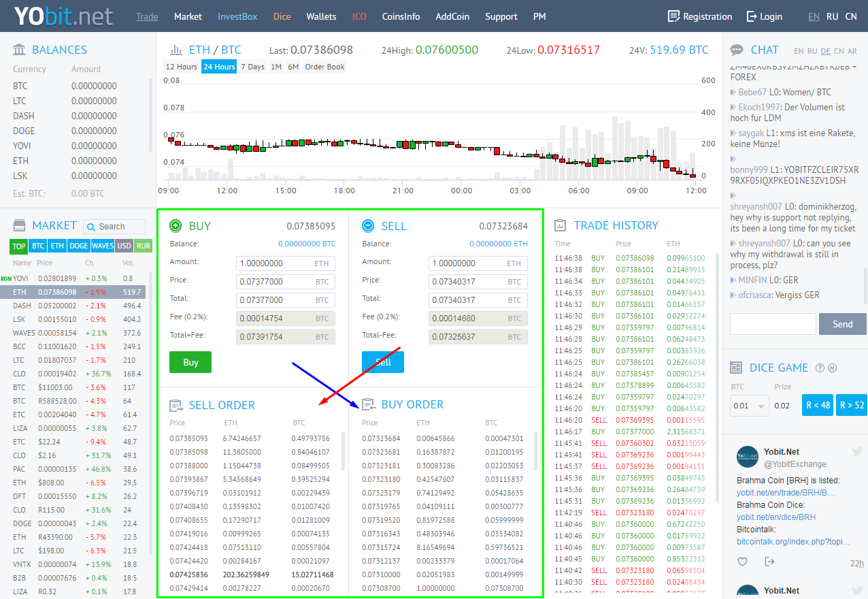Click the Trade History icon
The height and width of the screenshot is (599, 868).
tap(561, 225)
